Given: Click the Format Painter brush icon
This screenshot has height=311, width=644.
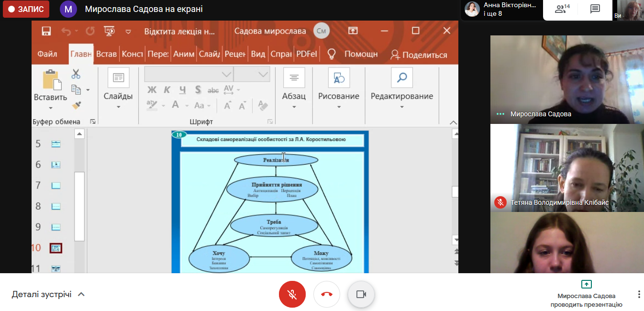Looking at the screenshot, I should click(76, 105).
